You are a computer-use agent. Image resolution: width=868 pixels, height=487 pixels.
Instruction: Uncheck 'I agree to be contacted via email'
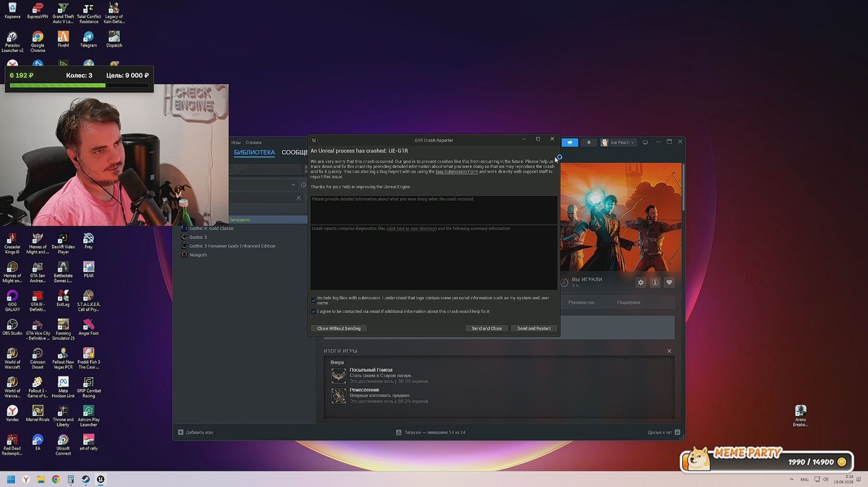[313, 311]
